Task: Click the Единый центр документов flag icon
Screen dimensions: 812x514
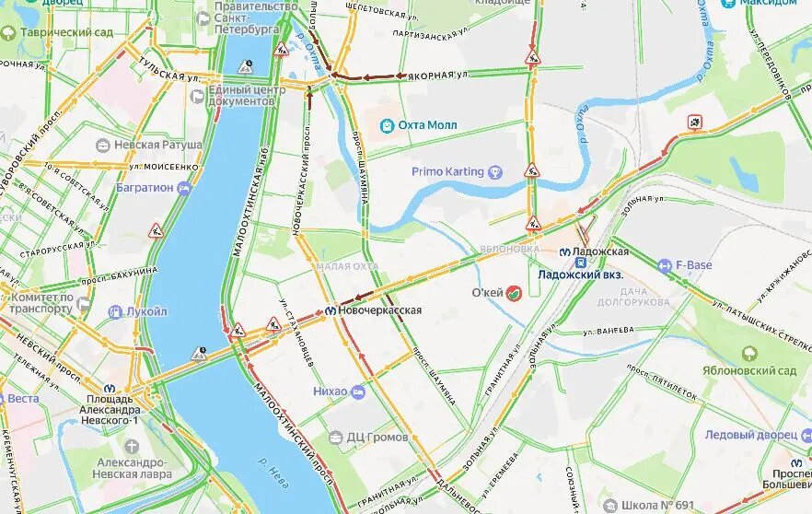Action: (x=197, y=97)
